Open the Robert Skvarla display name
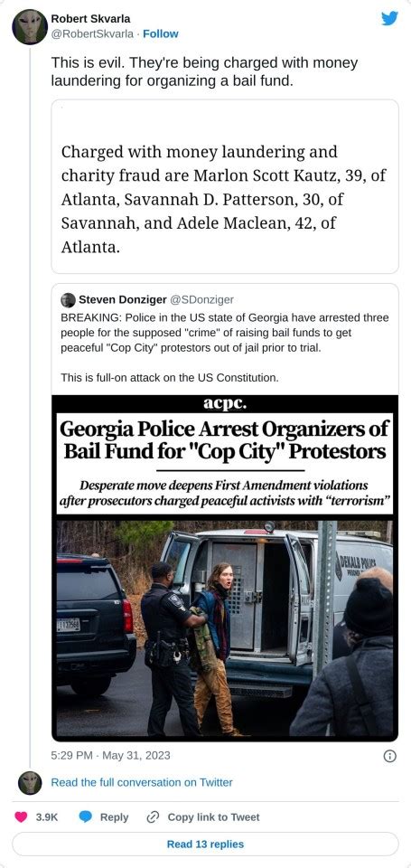 [x=90, y=19]
